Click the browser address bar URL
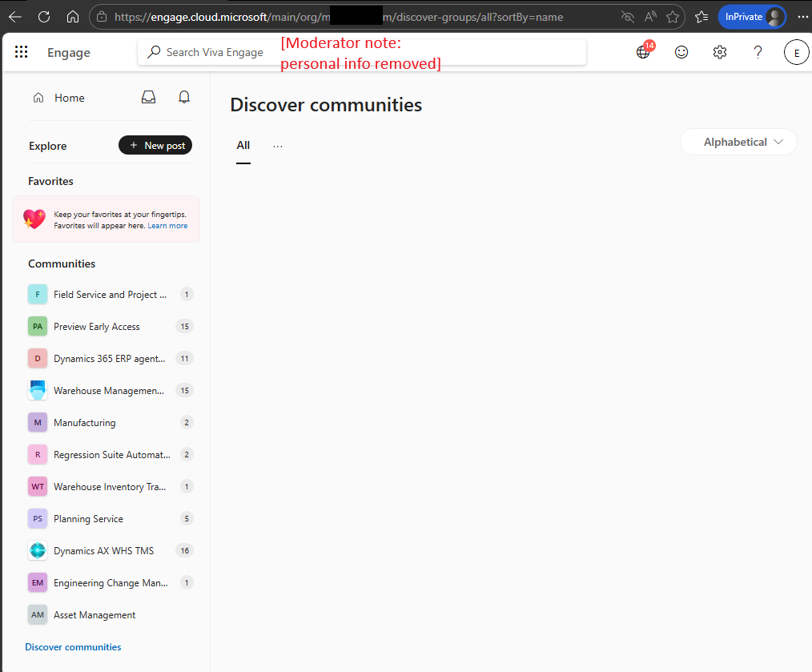Screen dimensions: 812x672 tap(339, 17)
